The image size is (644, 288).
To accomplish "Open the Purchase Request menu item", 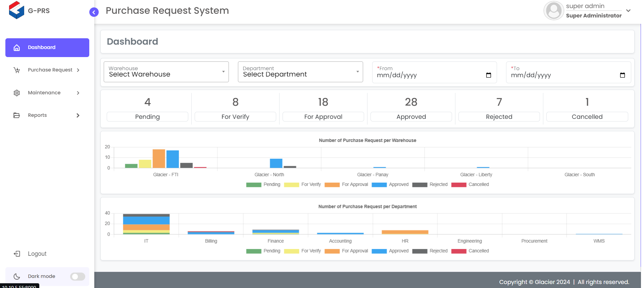I will coord(47,70).
